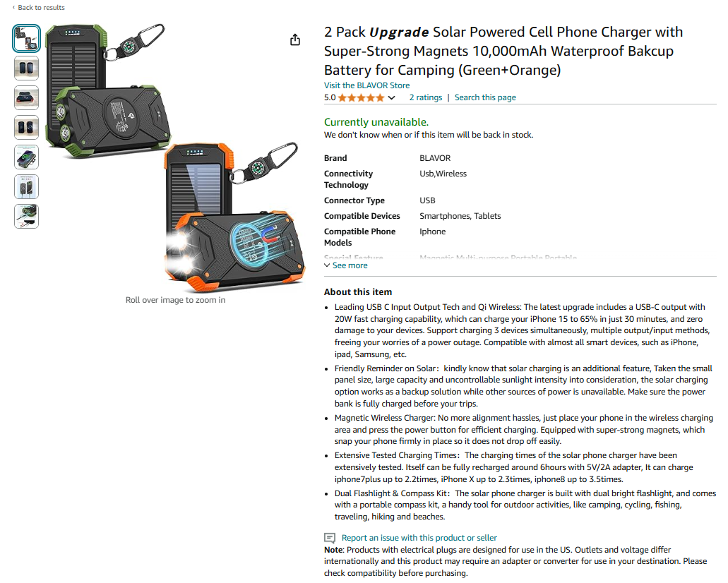This screenshot has width=728, height=583.
Task: Click the product title heading
Action: [x=503, y=51]
